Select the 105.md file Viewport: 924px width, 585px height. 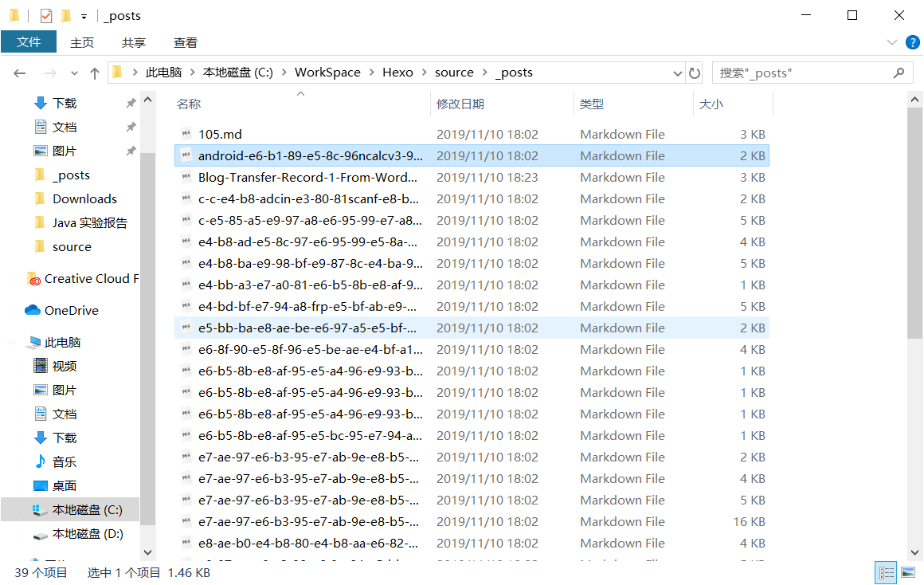point(220,134)
